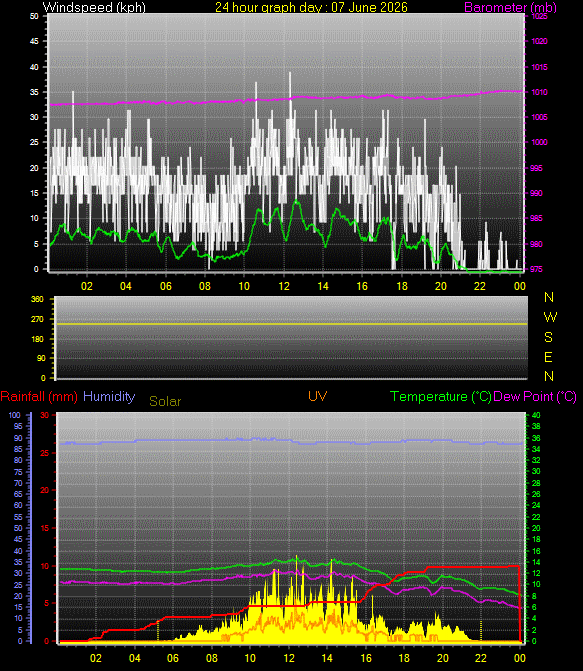
Task: Click the 40 value on windspeed axis
Action: point(34,67)
